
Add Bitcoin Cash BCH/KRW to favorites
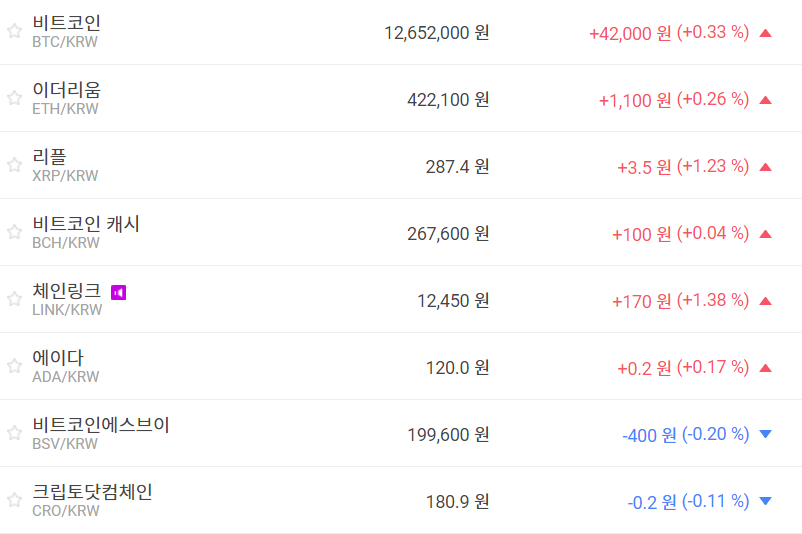(x=14, y=232)
